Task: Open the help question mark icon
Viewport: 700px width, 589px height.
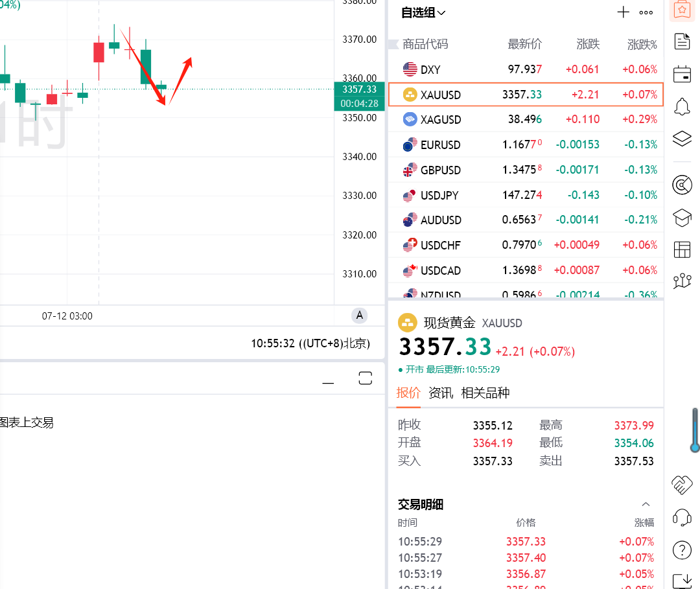Action: pos(682,549)
